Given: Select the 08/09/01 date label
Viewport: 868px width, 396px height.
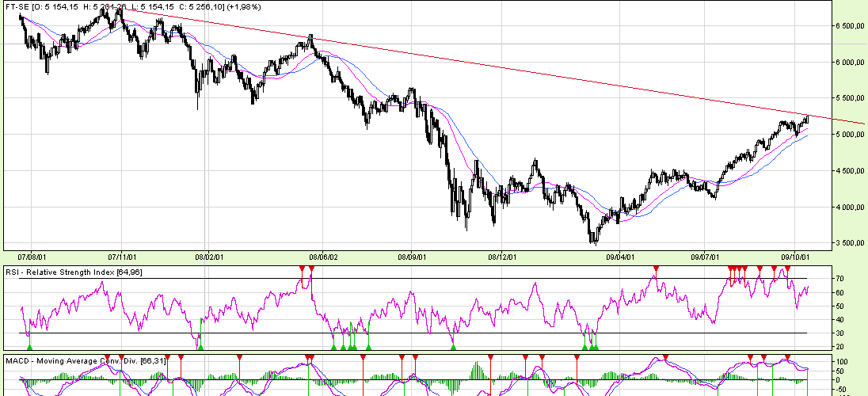Looking at the screenshot, I should pos(411,257).
